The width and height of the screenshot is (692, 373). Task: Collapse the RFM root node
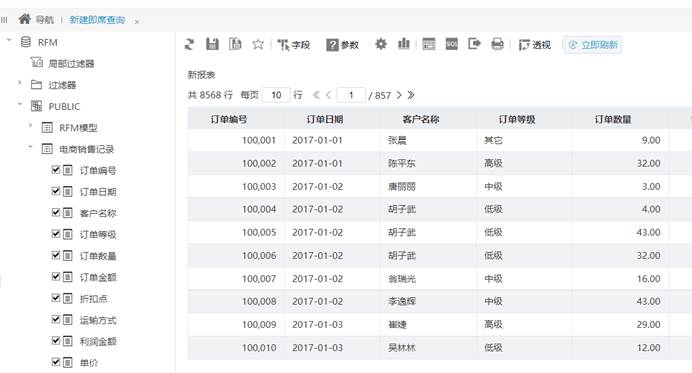pos(9,40)
